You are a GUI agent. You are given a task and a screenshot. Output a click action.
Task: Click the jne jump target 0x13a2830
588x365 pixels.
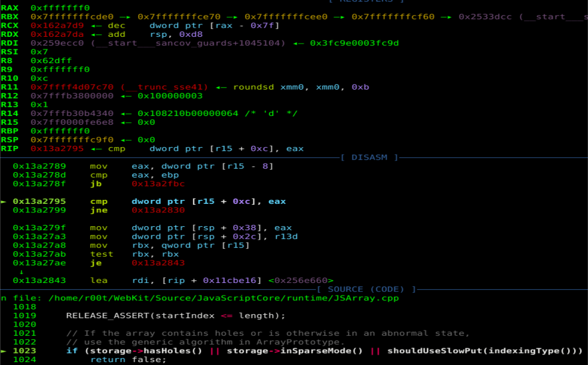coord(158,210)
